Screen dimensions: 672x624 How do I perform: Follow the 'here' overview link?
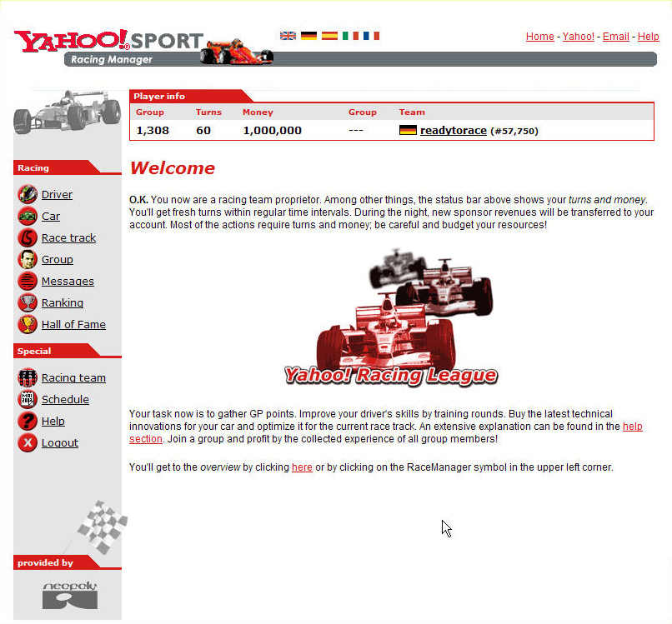coord(302,467)
